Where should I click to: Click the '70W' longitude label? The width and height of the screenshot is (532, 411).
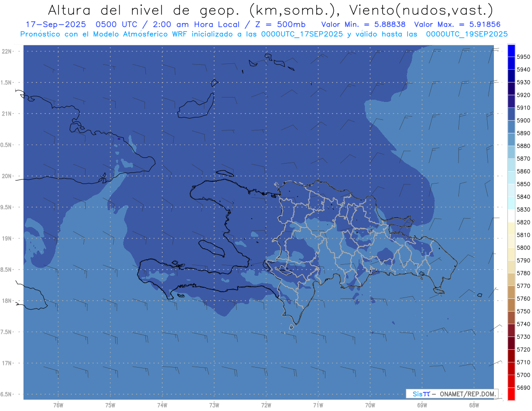[x=370, y=405]
